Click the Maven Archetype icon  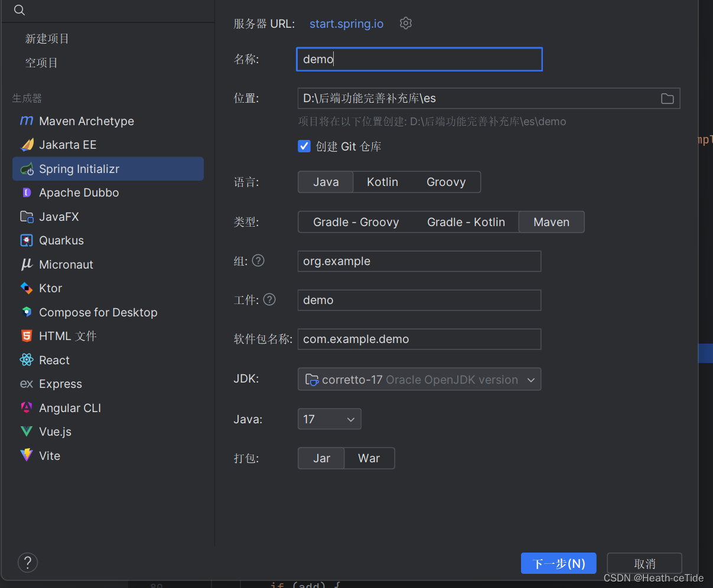27,120
